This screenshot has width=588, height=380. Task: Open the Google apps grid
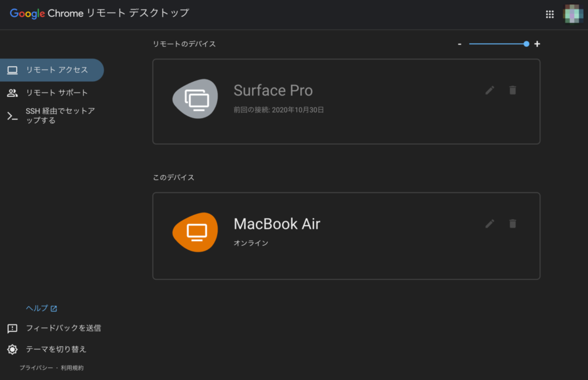[549, 14]
